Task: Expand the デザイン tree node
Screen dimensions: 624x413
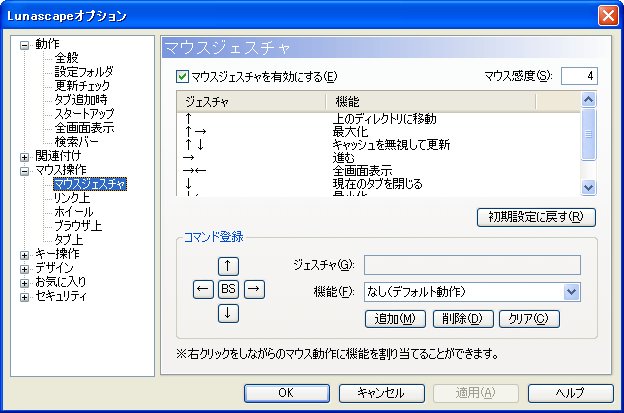Action: [25, 269]
